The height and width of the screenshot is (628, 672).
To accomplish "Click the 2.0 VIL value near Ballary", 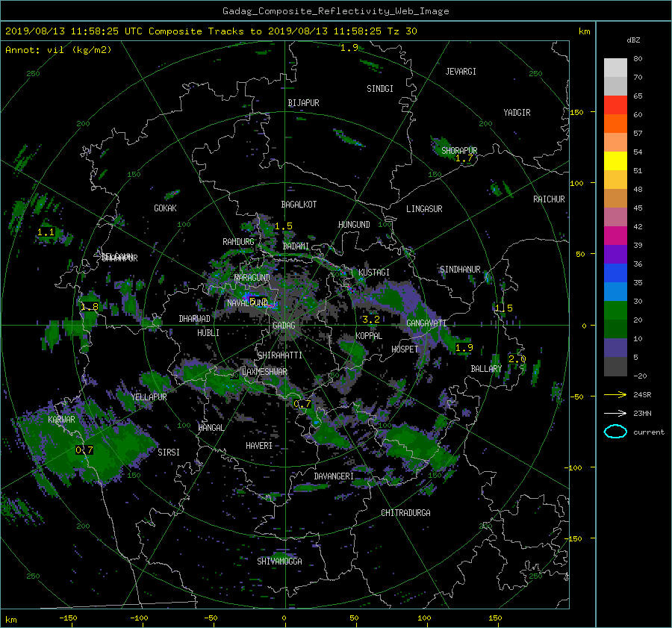I will (x=517, y=359).
